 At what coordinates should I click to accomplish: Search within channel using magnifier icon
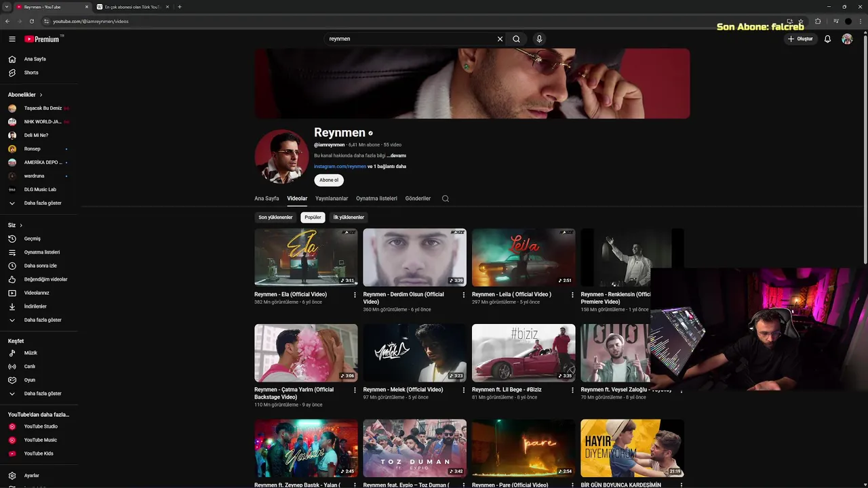click(x=446, y=199)
